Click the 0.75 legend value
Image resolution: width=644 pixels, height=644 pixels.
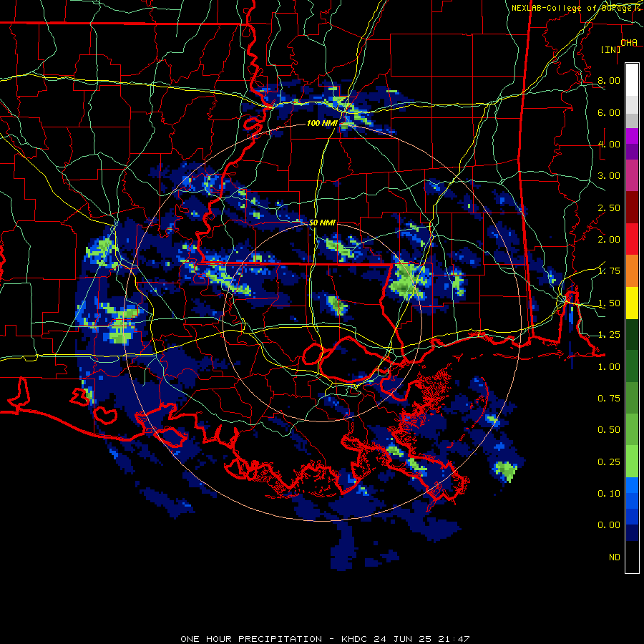click(609, 399)
